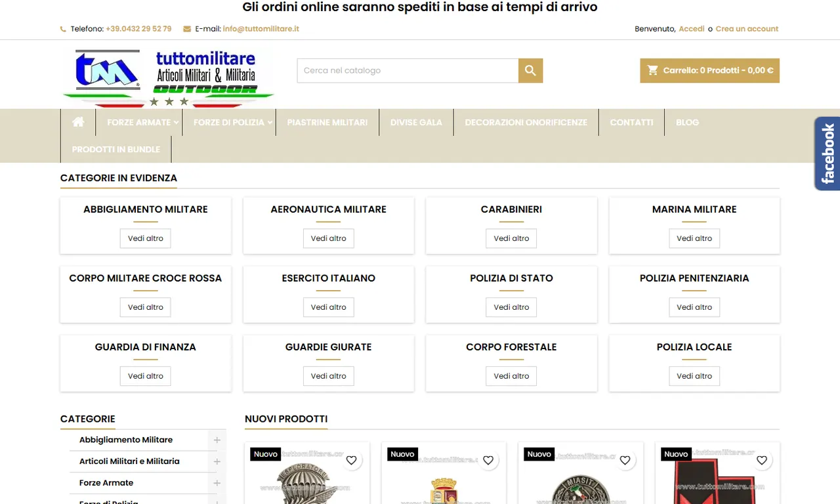
Task: Open Forze Armate menu dropdown
Action: [139, 122]
